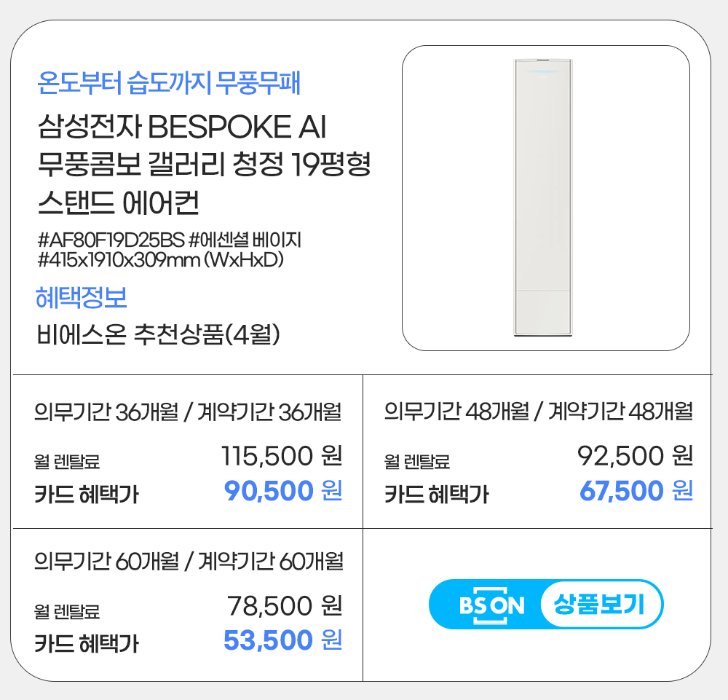Select the 의무기간 36개월 plan header
The image size is (728, 700).
[x=189, y=412]
